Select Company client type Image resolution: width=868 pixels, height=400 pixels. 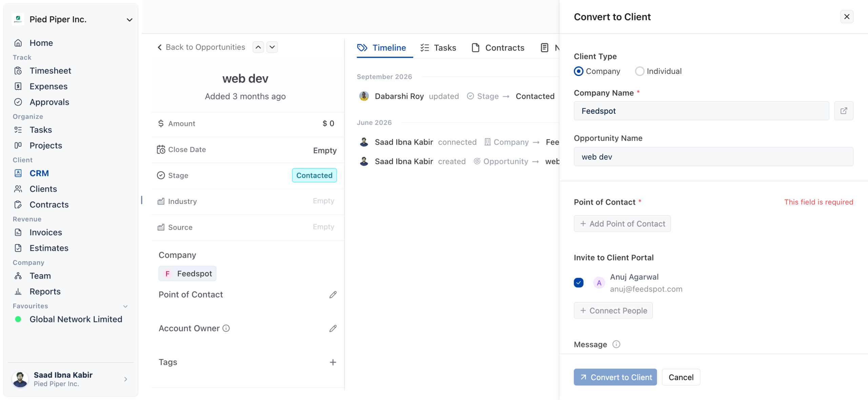coord(578,71)
